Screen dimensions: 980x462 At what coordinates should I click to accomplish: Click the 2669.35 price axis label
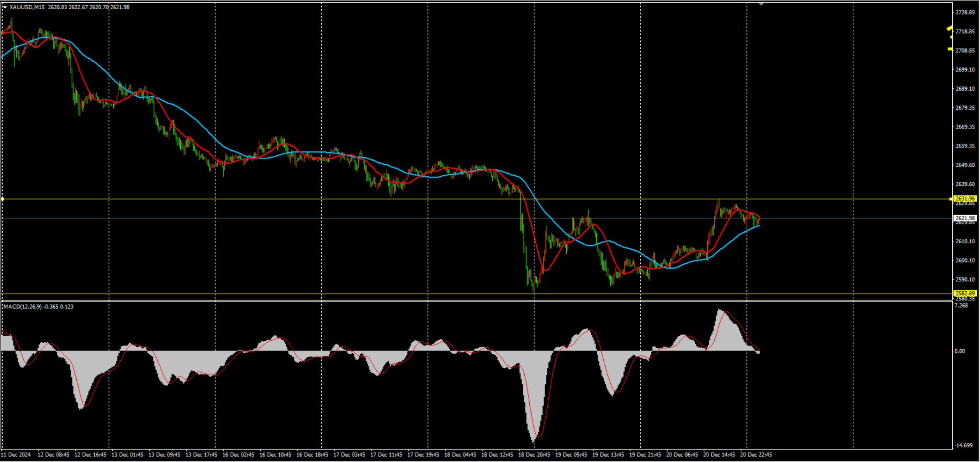[x=965, y=127]
